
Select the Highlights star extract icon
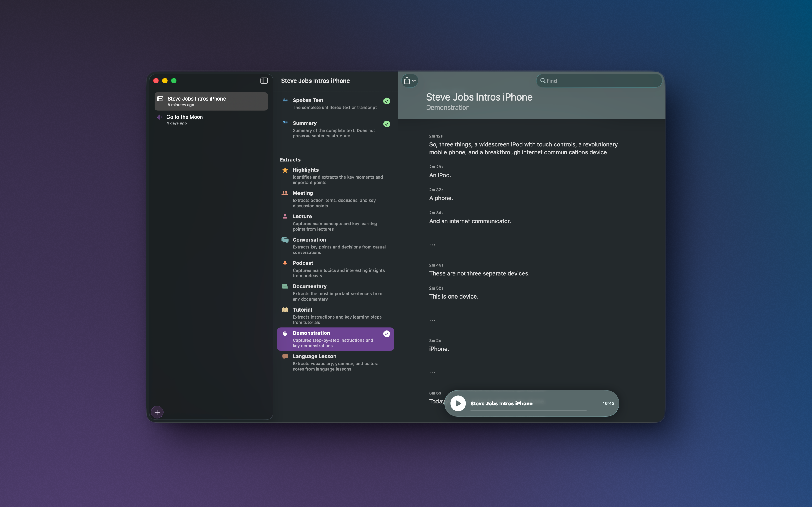(x=285, y=170)
